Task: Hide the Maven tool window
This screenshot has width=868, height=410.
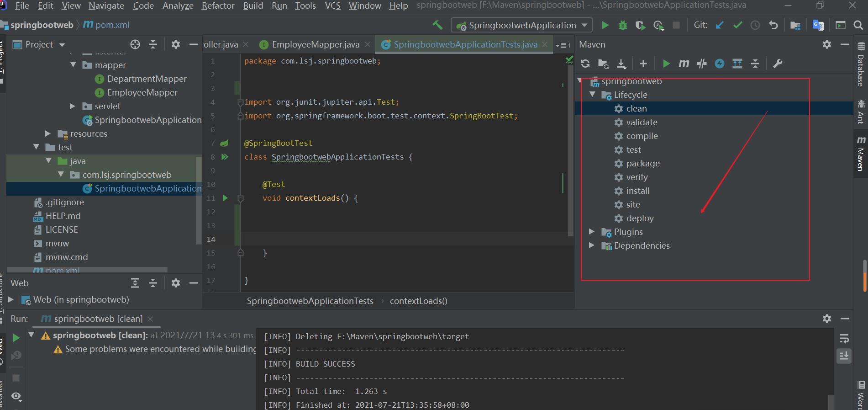Action: coord(845,44)
